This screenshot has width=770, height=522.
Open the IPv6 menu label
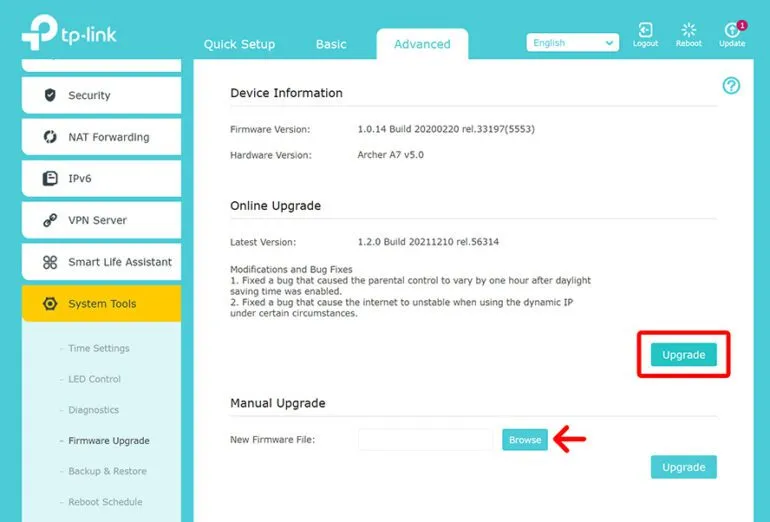click(80, 179)
